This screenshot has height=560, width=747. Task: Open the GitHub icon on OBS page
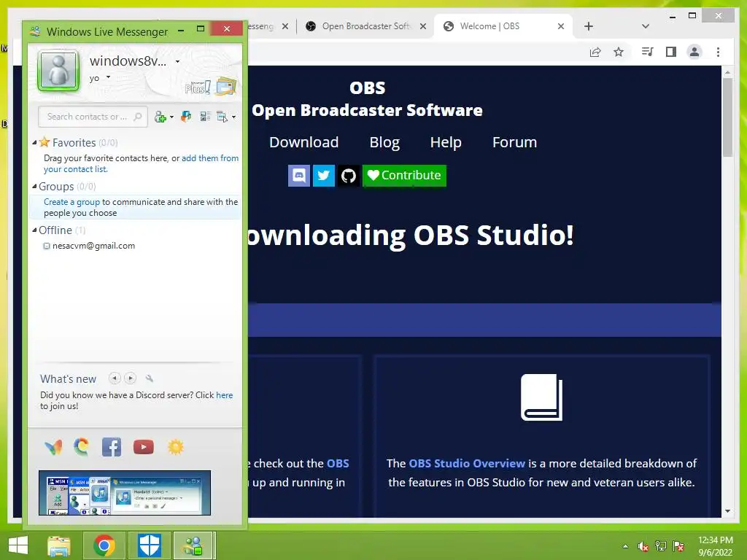click(x=349, y=176)
